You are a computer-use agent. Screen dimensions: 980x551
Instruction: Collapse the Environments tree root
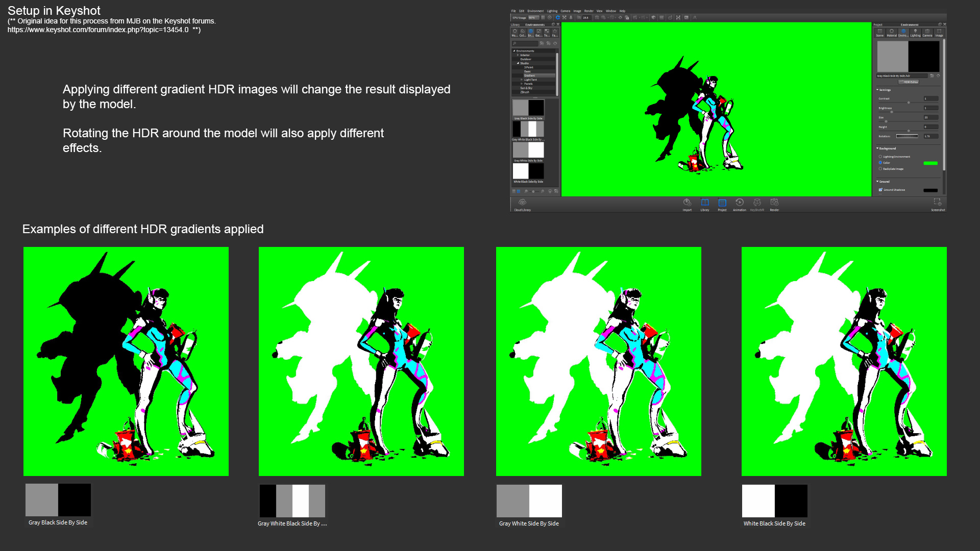(514, 51)
